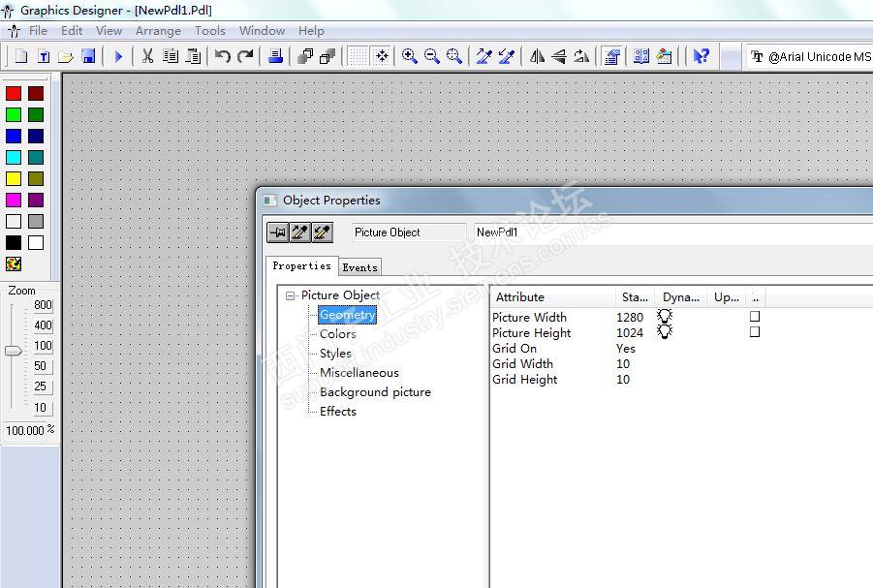
Task: Switch to the Events tab
Action: tap(359, 267)
